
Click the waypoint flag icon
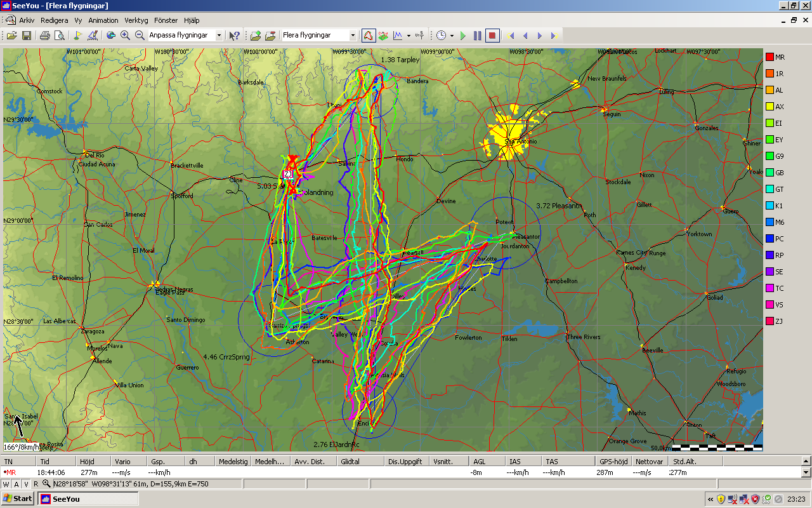(x=78, y=36)
